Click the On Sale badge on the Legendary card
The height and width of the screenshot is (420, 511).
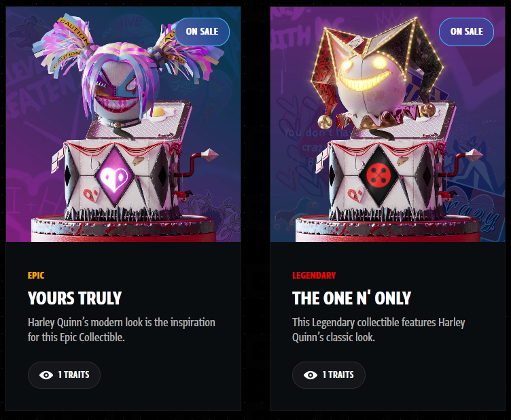coord(466,32)
